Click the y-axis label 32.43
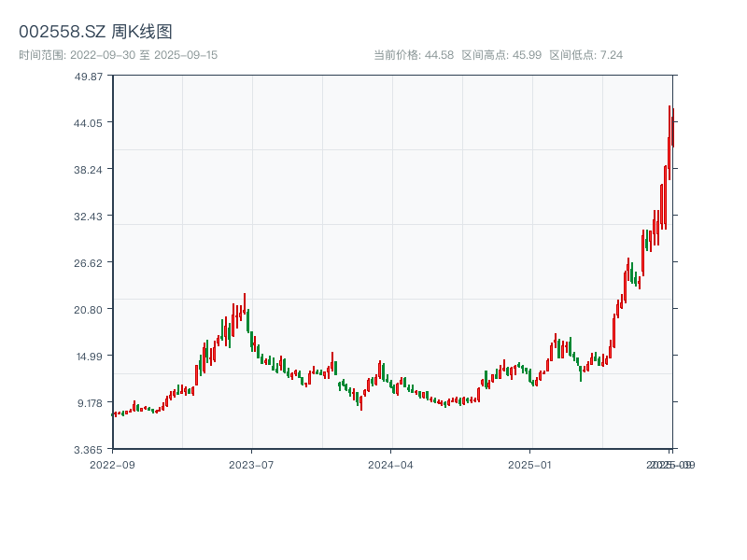Image resolution: width=747 pixels, height=560 pixels. coord(88,217)
